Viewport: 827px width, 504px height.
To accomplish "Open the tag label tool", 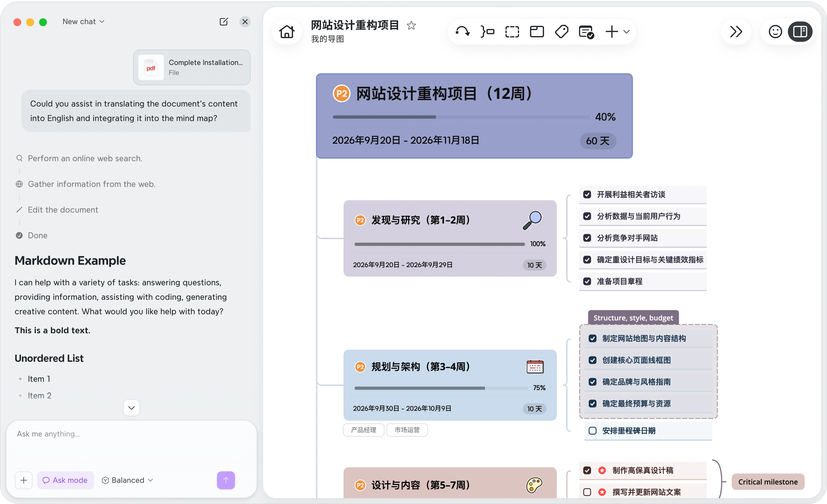I will coord(562,31).
